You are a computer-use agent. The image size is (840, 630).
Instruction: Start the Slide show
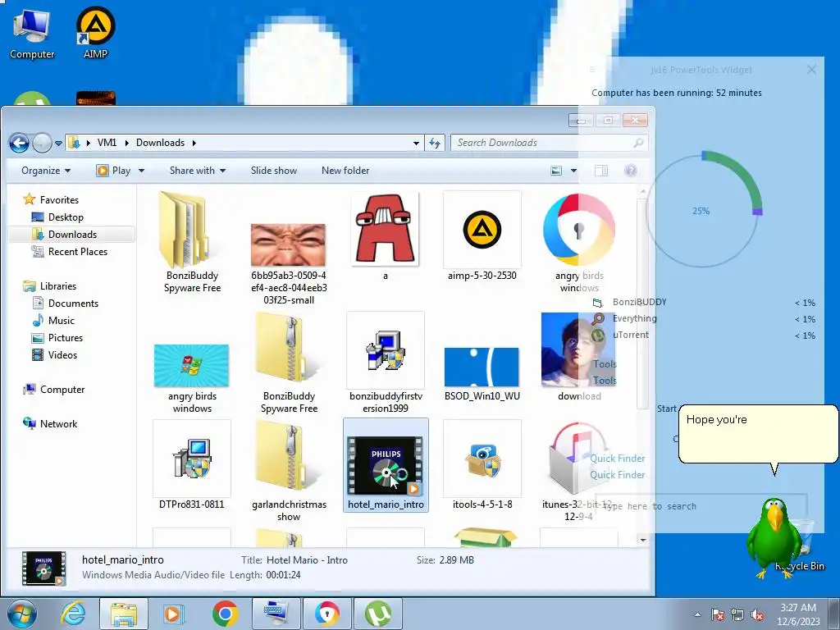274,171
